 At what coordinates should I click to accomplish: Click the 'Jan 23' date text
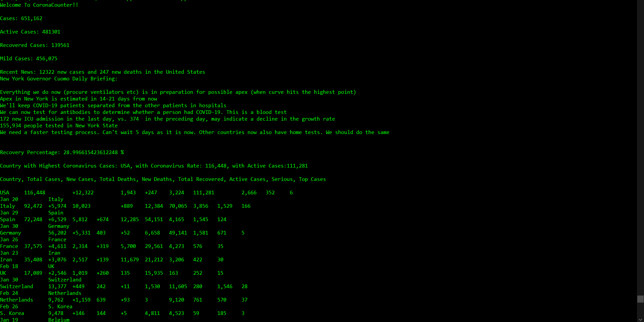pos(9,253)
